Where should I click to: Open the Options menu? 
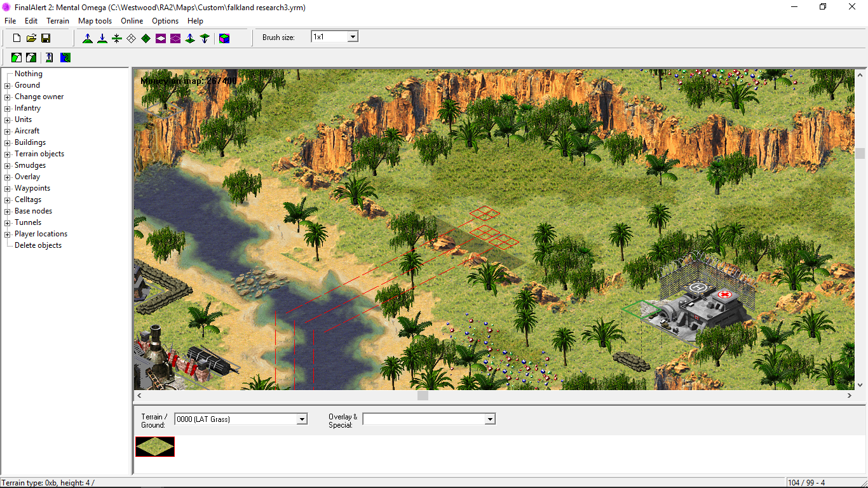pos(165,21)
